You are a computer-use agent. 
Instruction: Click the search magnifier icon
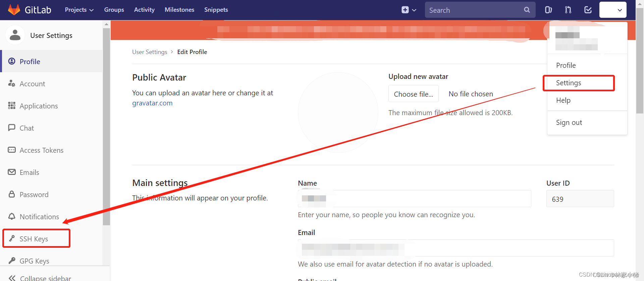click(x=527, y=10)
